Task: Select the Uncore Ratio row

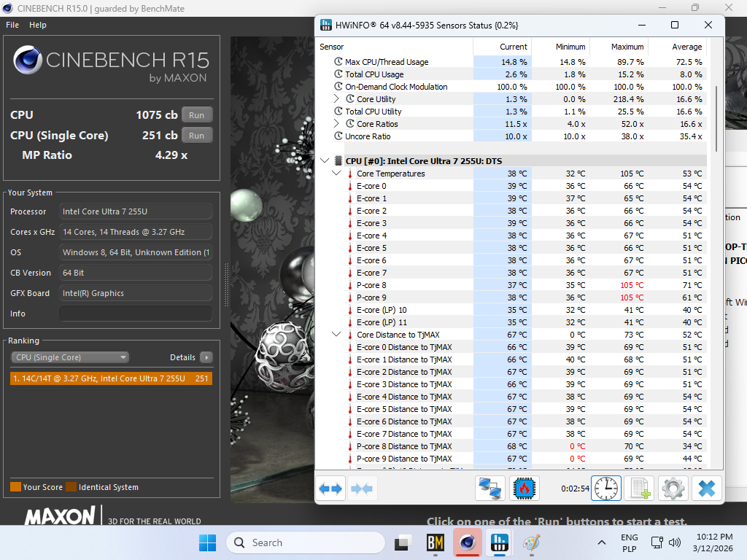Action: [511, 136]
